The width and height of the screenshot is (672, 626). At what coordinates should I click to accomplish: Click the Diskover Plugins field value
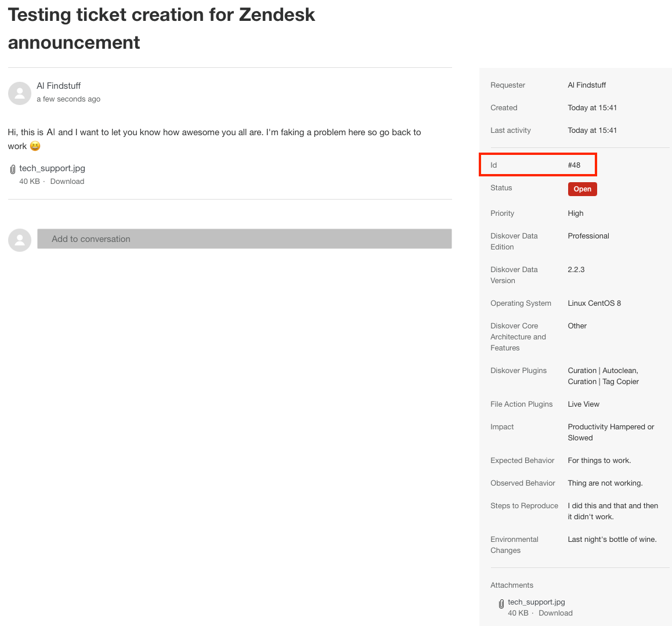click(x=603, y=376)
